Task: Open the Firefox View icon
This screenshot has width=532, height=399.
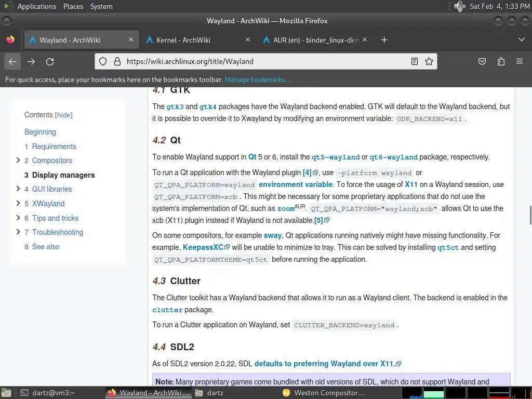Action: (10, 39)
